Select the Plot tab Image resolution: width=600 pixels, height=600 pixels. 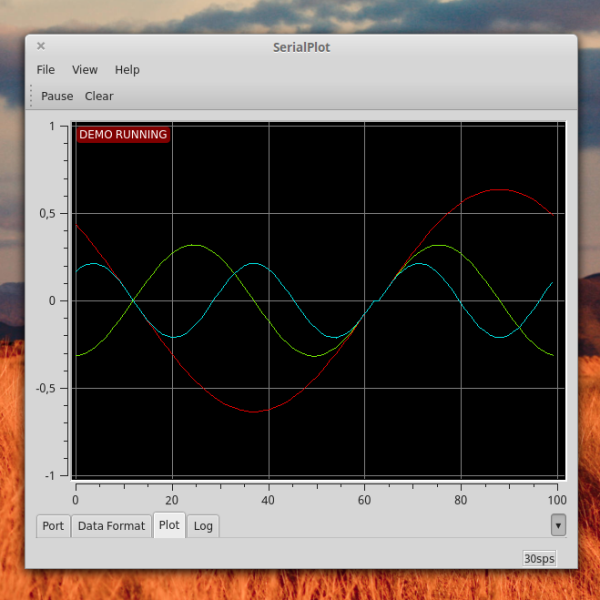[x=169, y=525]
